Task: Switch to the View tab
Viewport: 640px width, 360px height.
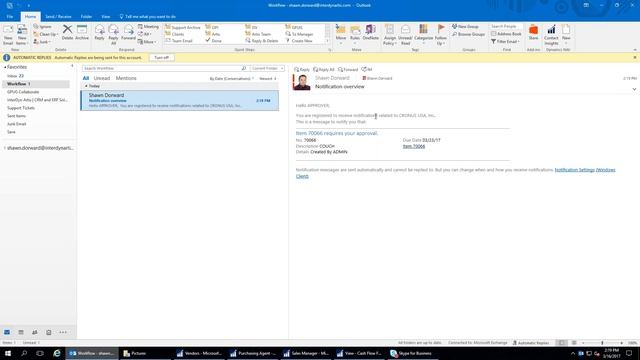Action: point(105,17)
